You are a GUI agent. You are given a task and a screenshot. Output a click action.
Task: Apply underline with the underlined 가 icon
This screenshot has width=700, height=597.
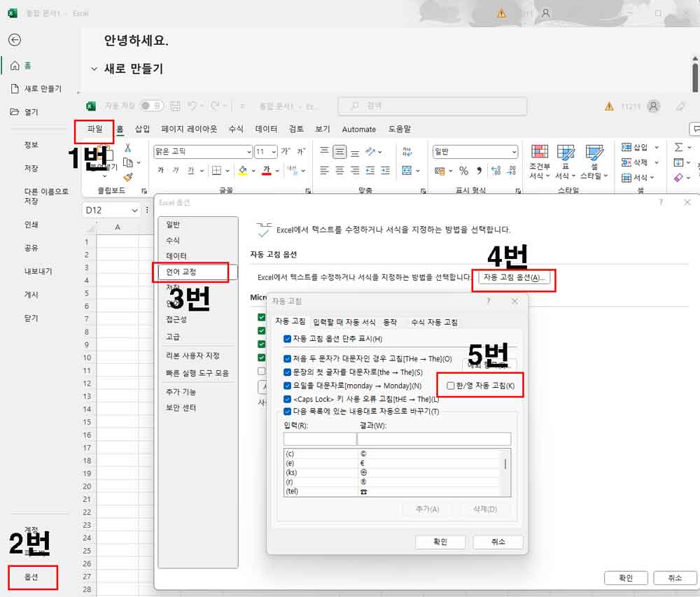pyautogui.click(x=191, y=171)
